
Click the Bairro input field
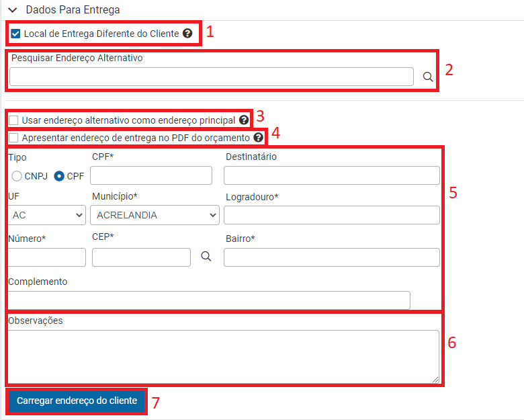point(331,257)
